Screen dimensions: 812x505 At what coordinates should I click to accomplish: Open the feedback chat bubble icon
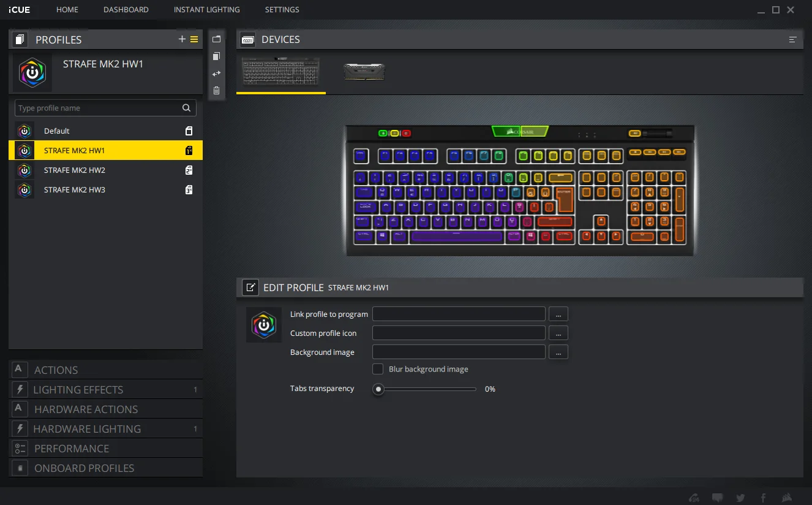click(x=718, y=498)
